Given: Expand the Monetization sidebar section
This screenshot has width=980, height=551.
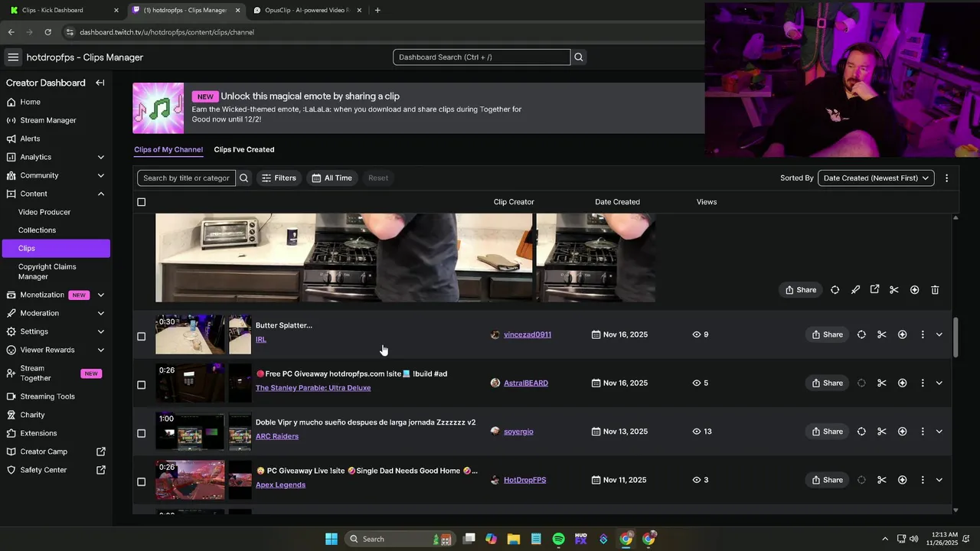Looking at the screenshot, I should point(100,295).
